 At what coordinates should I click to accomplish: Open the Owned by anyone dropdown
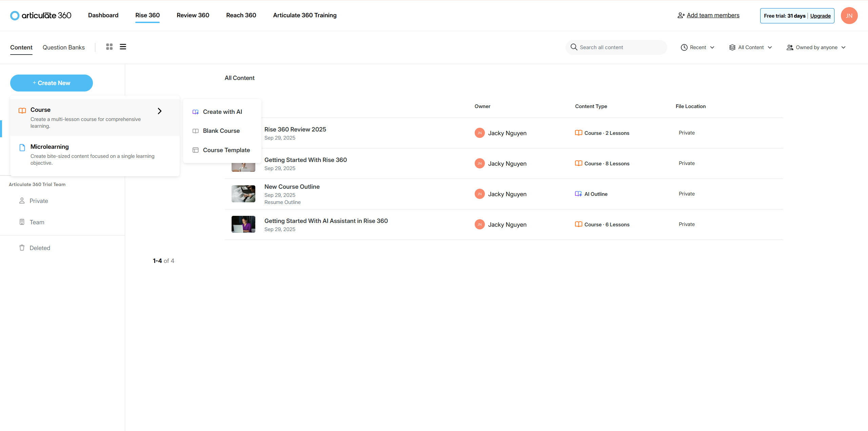point(816,47)
